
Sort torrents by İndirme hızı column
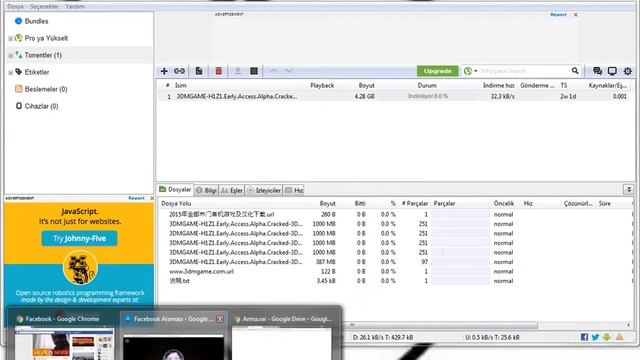point(499,85)
